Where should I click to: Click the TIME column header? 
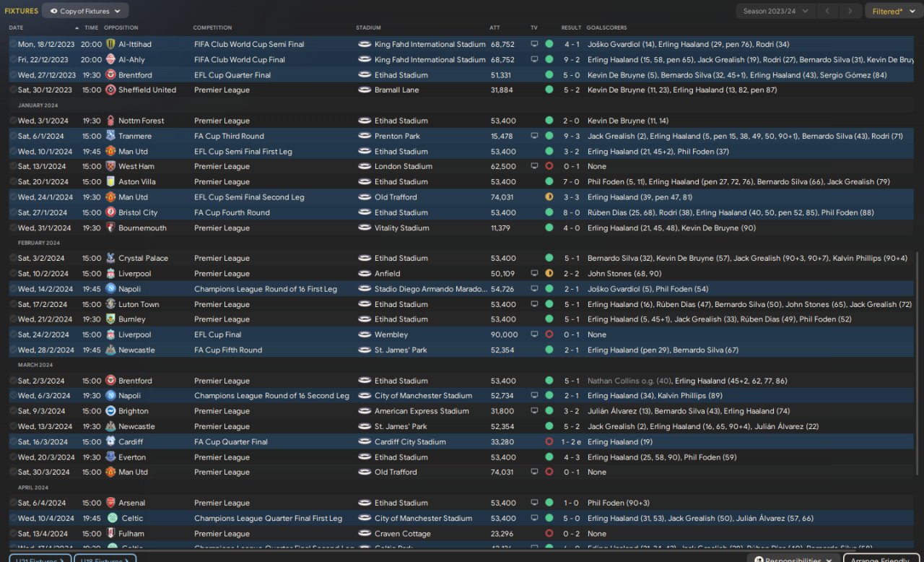[x=91, y=27]
